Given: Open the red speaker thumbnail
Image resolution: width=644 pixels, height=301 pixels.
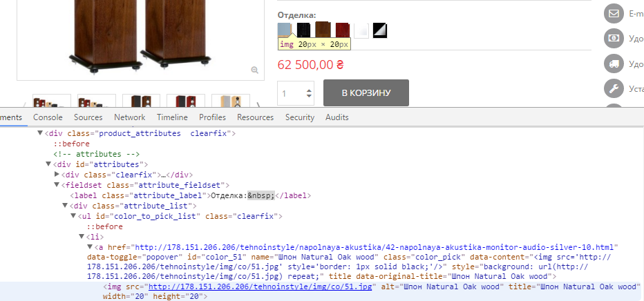Looking at the screenshot, I should click(186, 101).
